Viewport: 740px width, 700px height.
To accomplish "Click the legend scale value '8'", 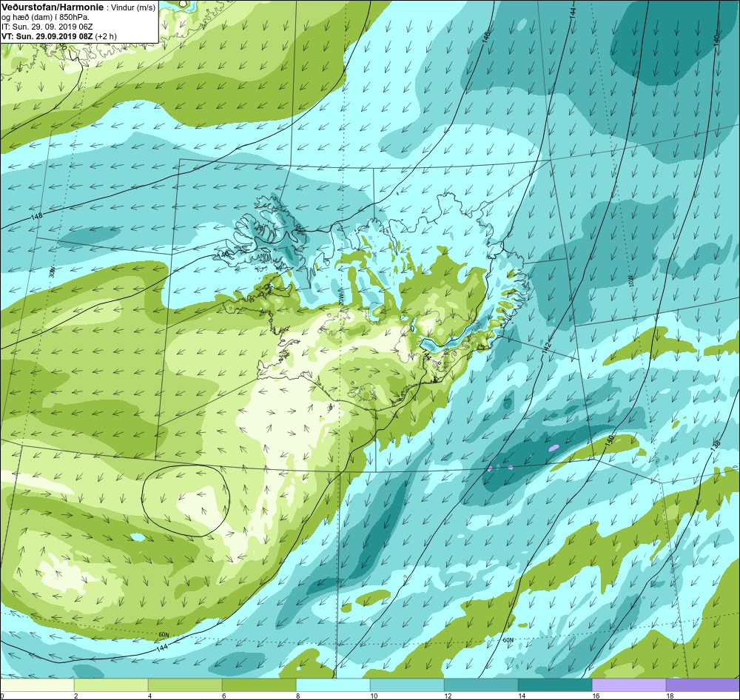I will point(297,696).
